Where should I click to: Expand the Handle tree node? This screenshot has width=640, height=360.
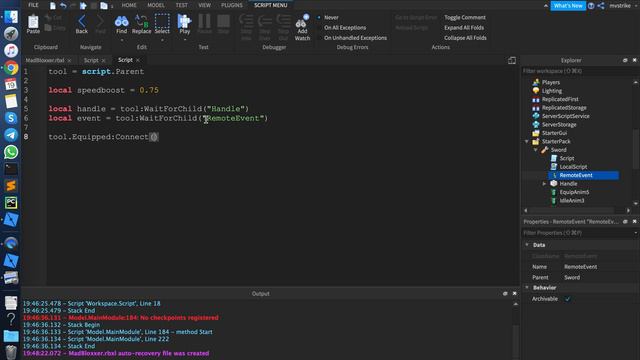click(544, 184)
